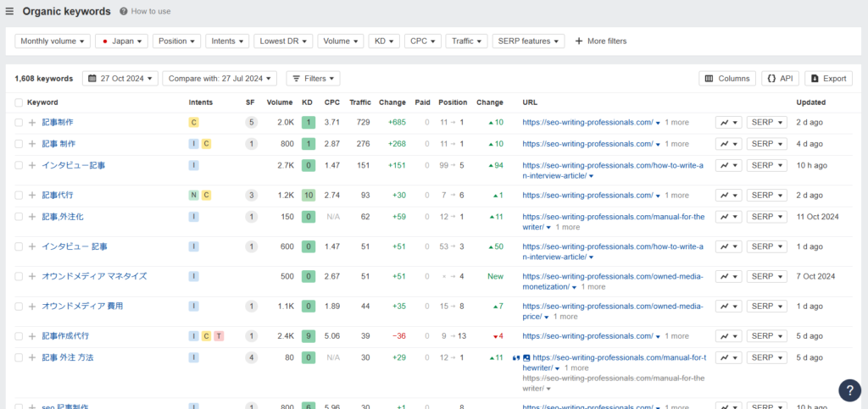Select the checkbox for 記事作成代行 row
Viewport: 868px width, 409px height.
point(19,336)
